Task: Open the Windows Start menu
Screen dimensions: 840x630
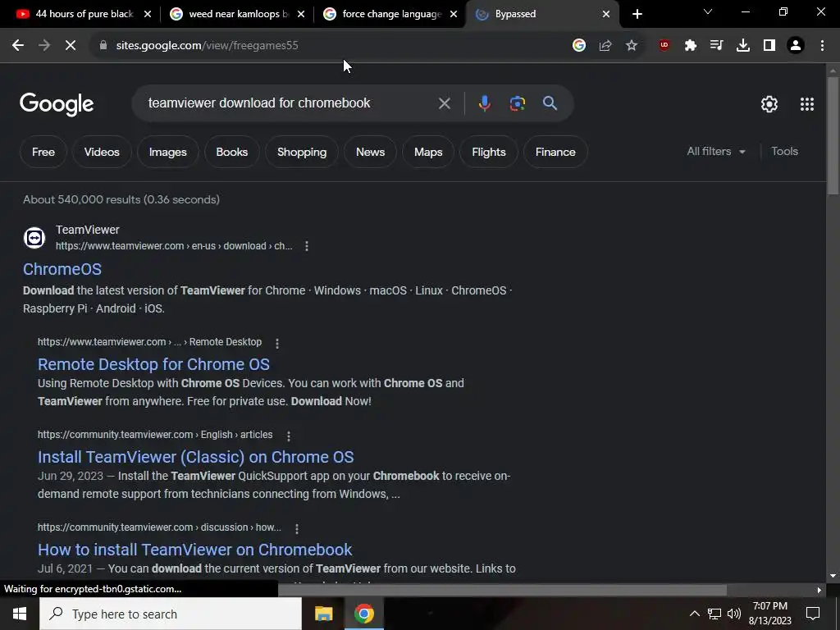Action: coord(20,614)
